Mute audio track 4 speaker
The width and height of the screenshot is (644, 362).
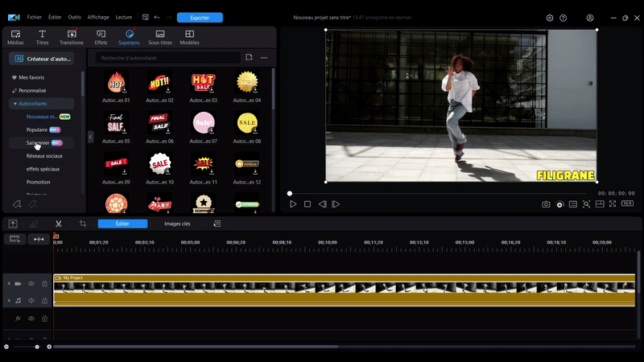click(31, 301)
